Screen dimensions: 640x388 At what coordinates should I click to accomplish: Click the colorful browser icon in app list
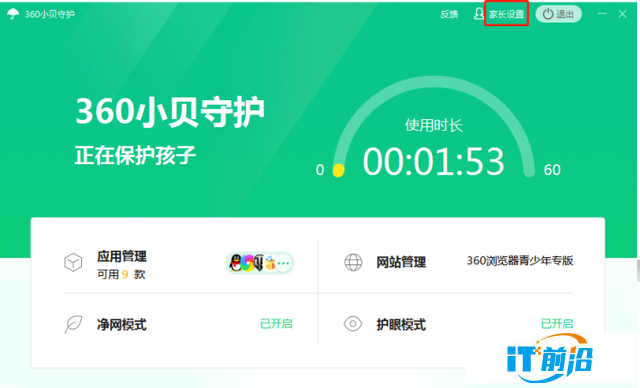tap(247, 263)
